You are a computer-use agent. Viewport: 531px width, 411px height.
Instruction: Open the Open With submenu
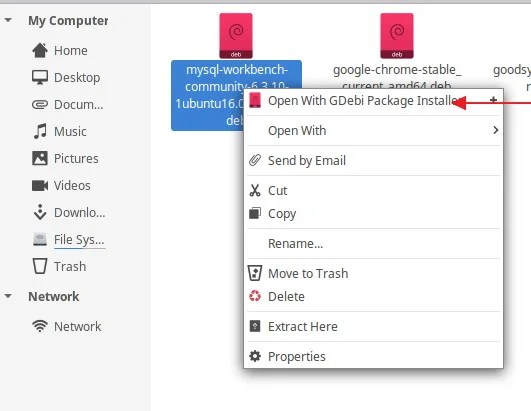tap(374, 130)
